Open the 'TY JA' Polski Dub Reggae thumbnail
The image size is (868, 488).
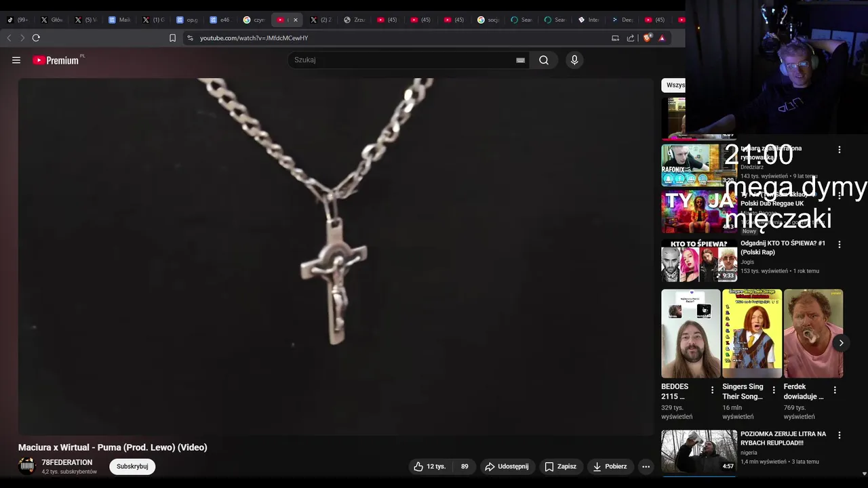(x=698, y=211)
